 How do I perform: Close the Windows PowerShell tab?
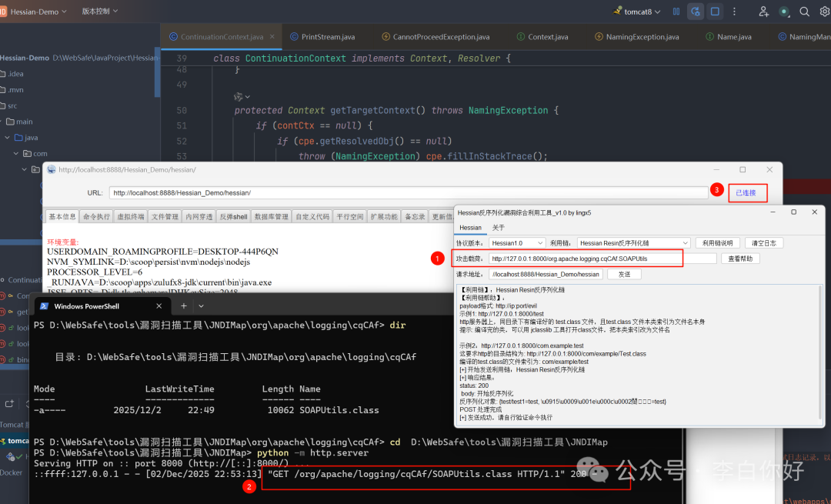tap(159, 305)
